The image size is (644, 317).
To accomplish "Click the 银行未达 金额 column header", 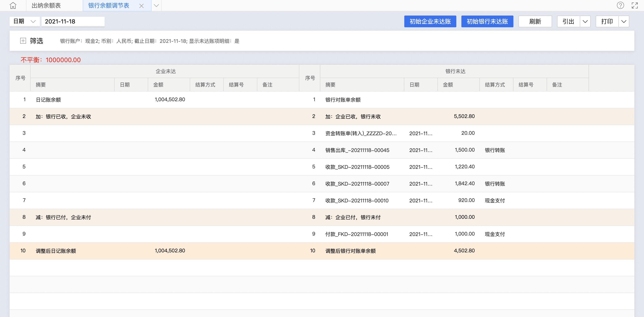I will pos(448,85).
